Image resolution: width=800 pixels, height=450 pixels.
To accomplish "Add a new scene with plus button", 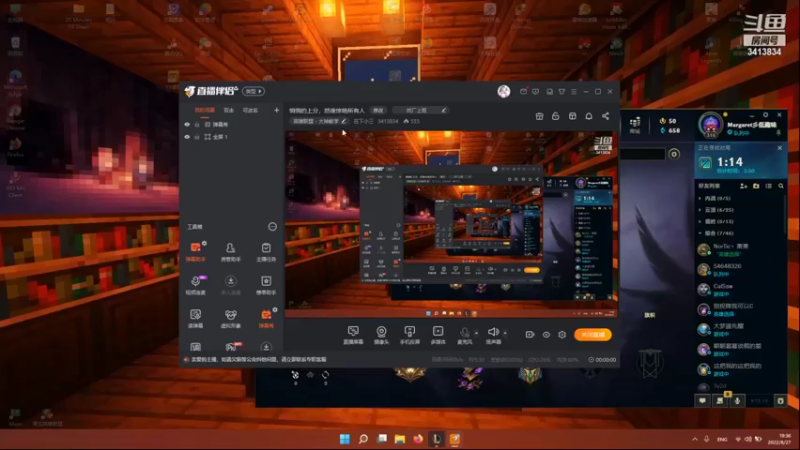I will click(x=277, y=110).
